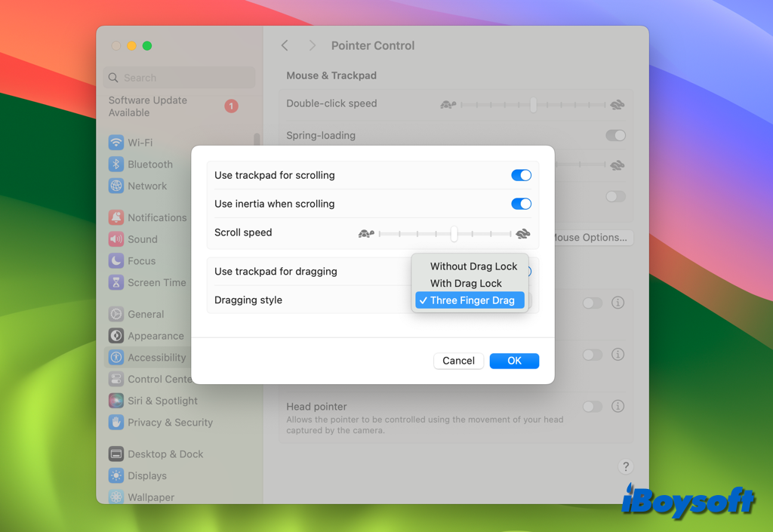Click the green zoom window button
773x532 pixels.
click(147, 46)
